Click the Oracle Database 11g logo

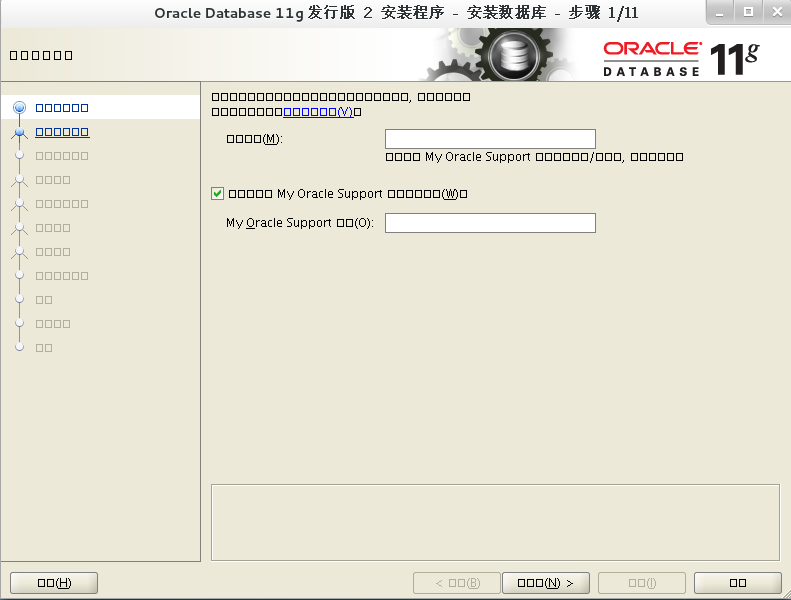[x=681, y=59]
